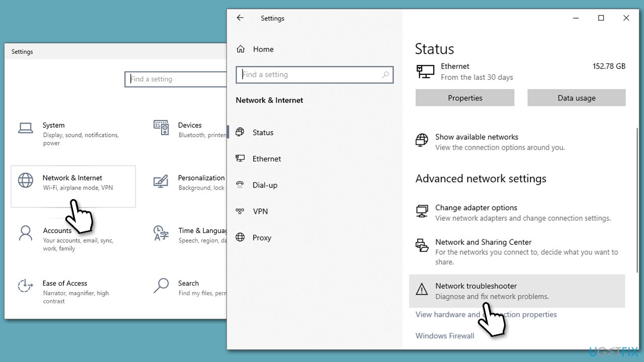Run the Network troubleshooter
Screen dimensions: 644x362
coord(517,291)
